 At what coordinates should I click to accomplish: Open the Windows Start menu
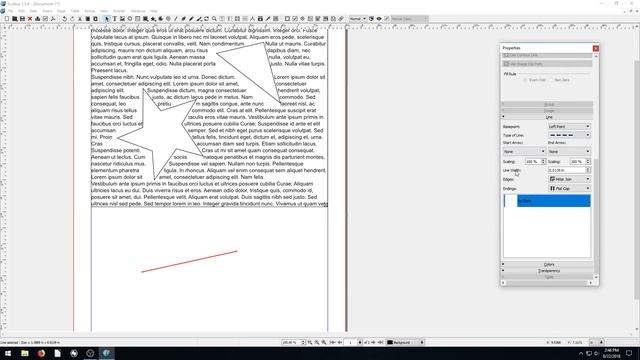tap(8, 353)
